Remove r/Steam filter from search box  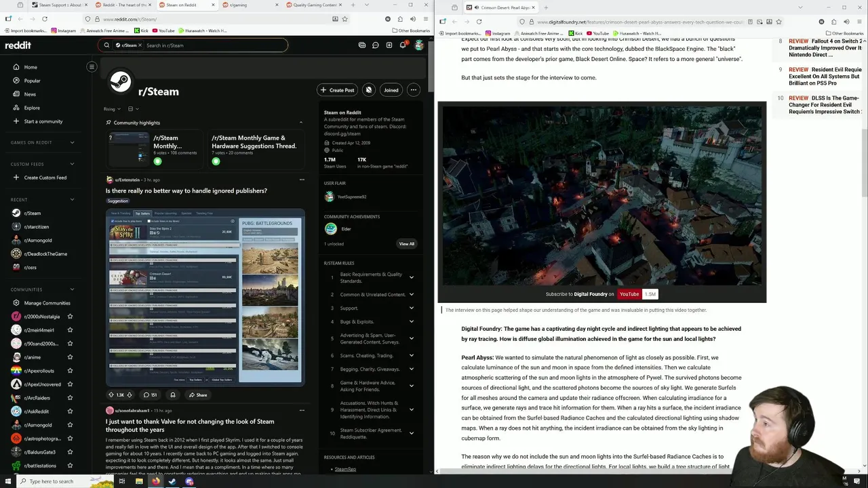coord(140,45)
